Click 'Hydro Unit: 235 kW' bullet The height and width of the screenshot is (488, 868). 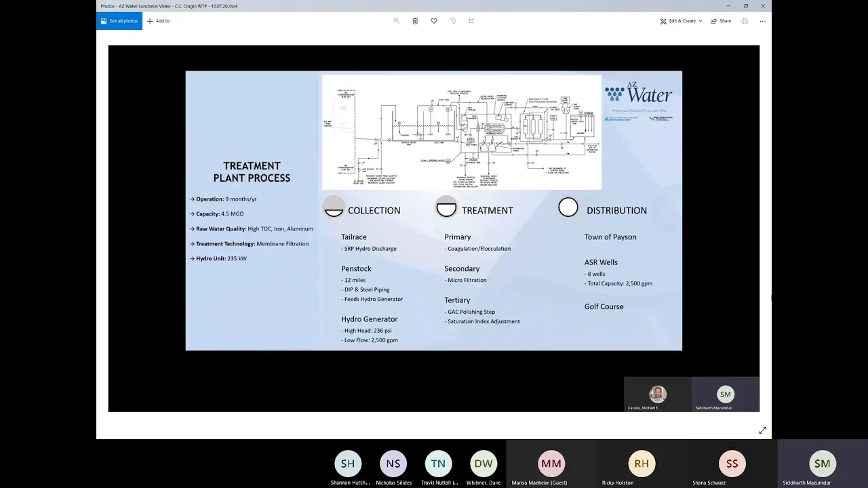pyautogui.click(x=218, y=259)
